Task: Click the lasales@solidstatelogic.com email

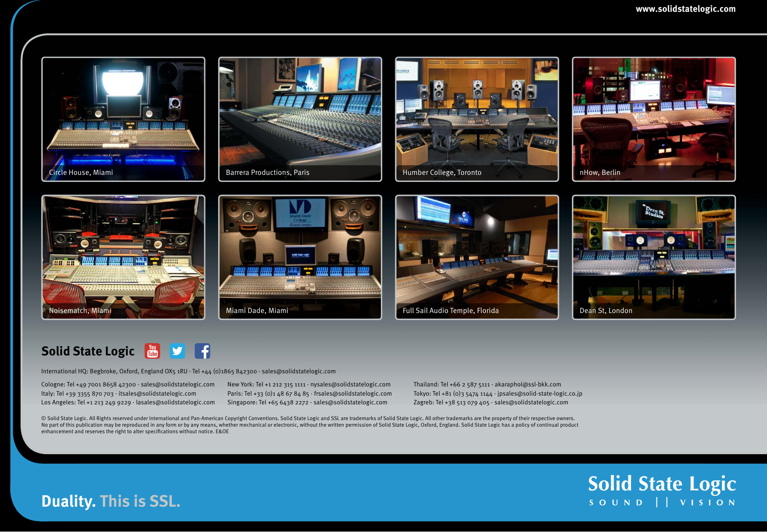Action: [175, 402]
